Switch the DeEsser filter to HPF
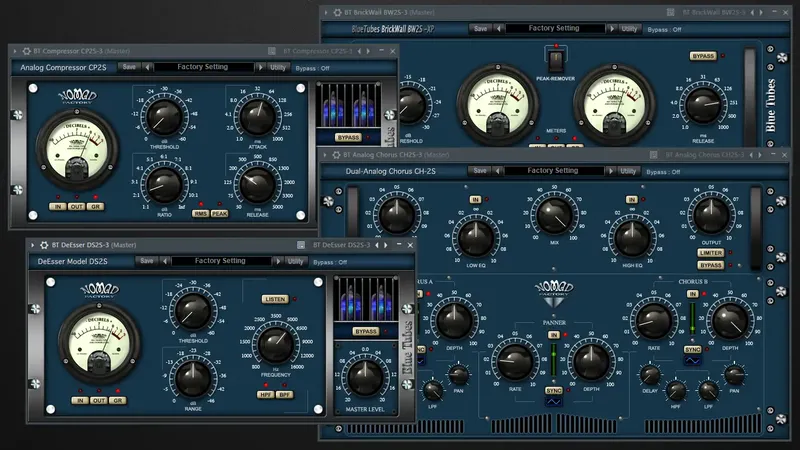Screen dimensions: 800x450 click(265, 394)
